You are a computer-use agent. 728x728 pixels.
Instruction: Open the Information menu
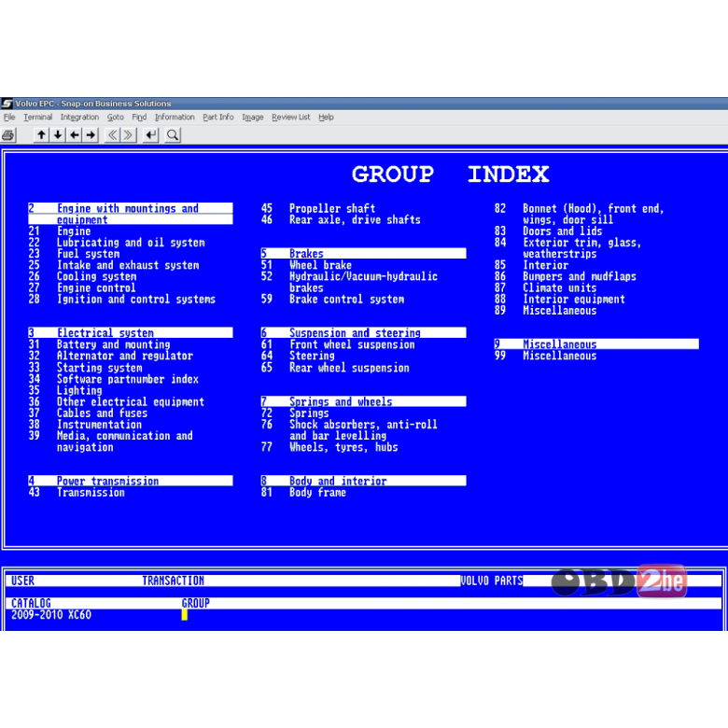(175, 117)
